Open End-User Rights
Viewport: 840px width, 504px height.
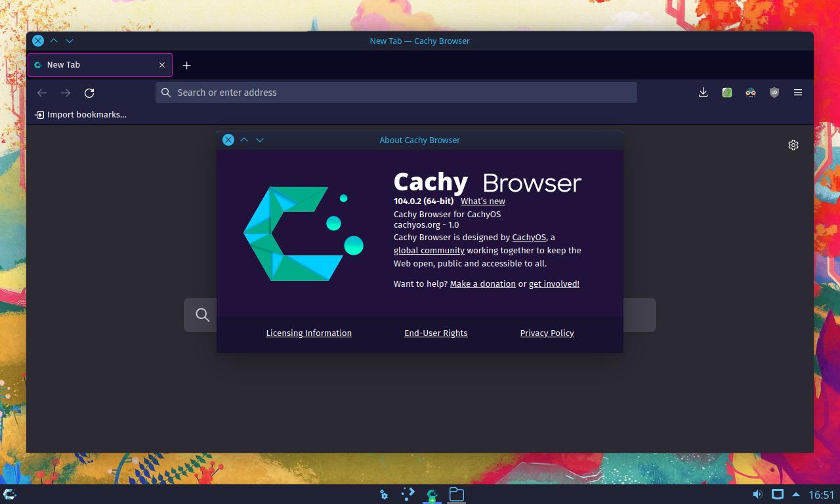tap(436, 333)
